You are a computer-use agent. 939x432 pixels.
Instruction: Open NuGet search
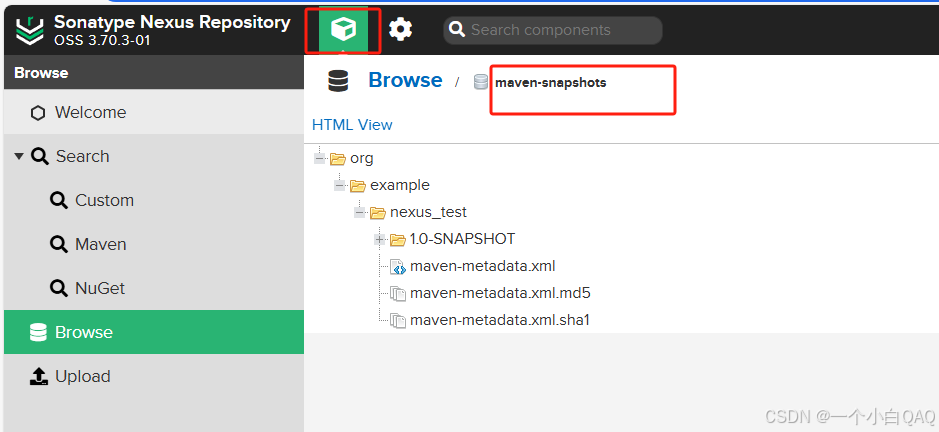coord(154,288)
